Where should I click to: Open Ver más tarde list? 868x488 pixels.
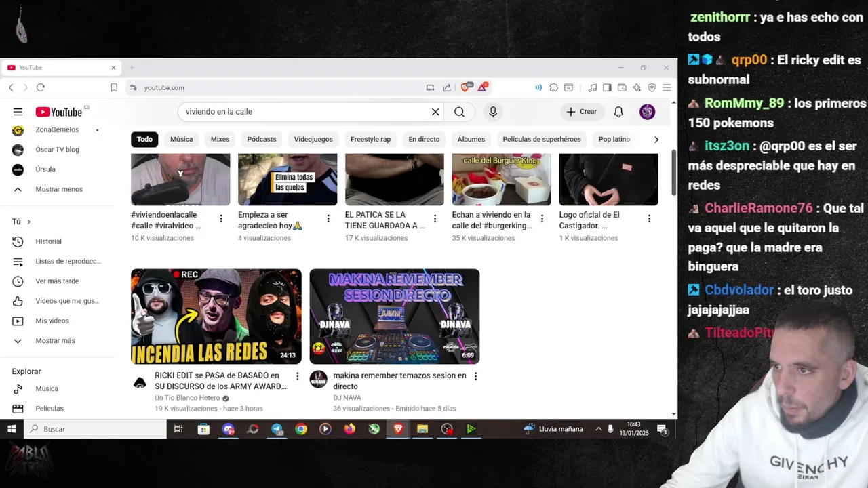pos(57,281)
